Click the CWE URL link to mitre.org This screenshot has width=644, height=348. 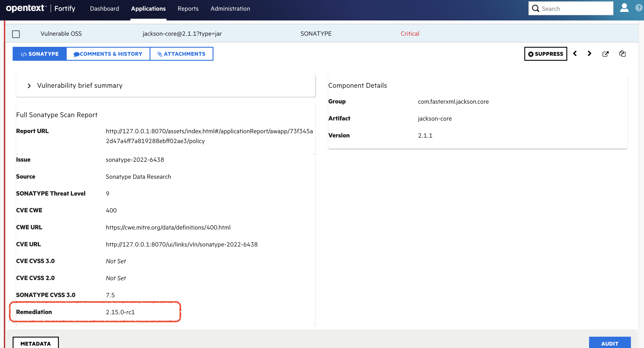(168, 227)
